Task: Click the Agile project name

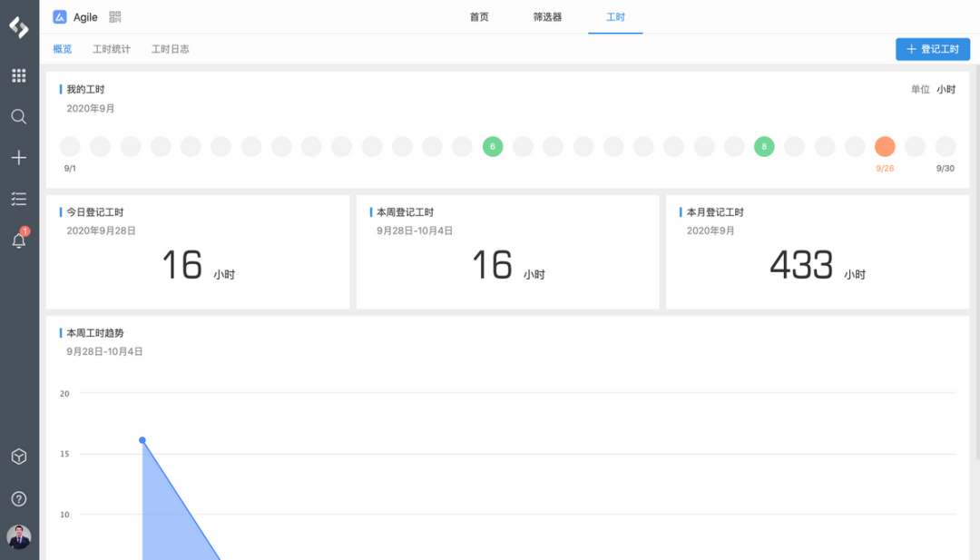Action: pyautogui.click(x=85, y=17)
